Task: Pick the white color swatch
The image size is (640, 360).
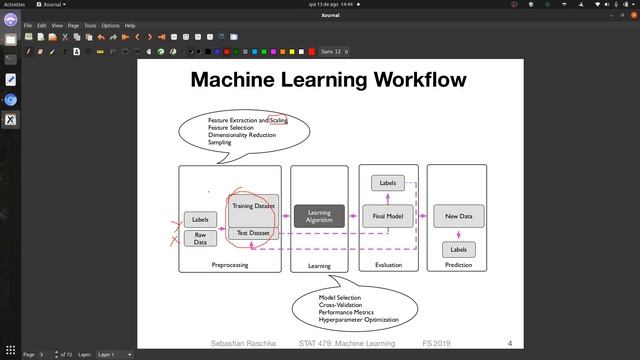Action: click(301, 52)
